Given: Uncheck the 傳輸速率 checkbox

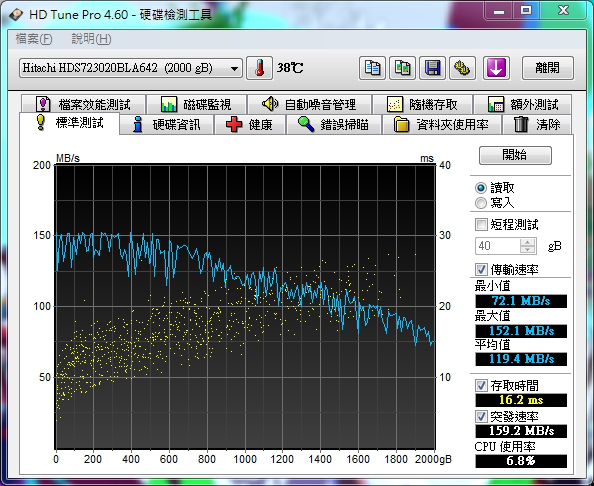Looking at the screenshot, I should [481, 269].
